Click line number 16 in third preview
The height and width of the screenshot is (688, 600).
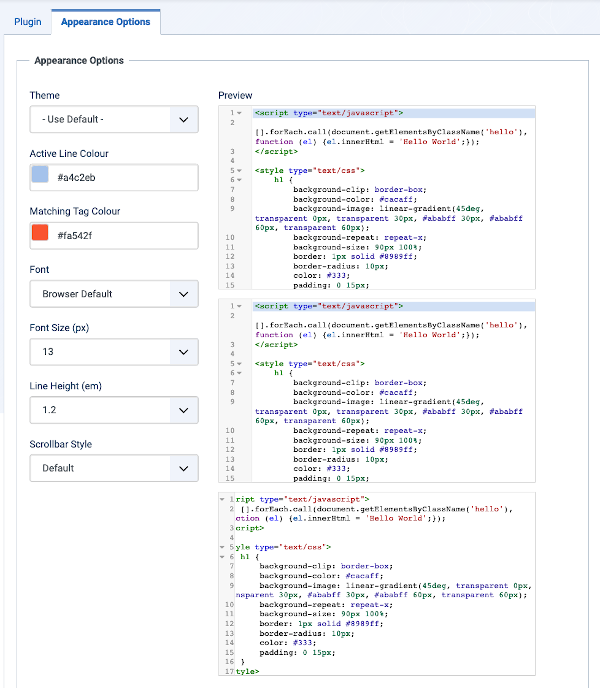click(x=230, y=662)
